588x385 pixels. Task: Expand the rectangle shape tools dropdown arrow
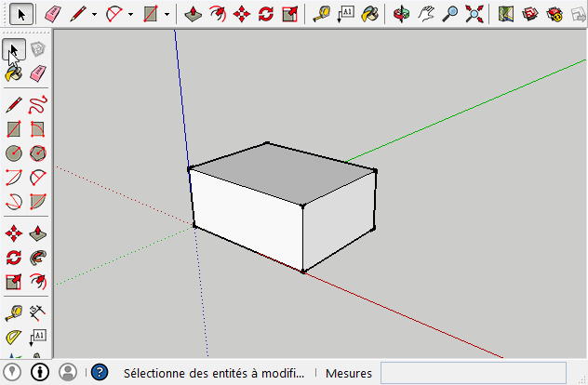167,15
